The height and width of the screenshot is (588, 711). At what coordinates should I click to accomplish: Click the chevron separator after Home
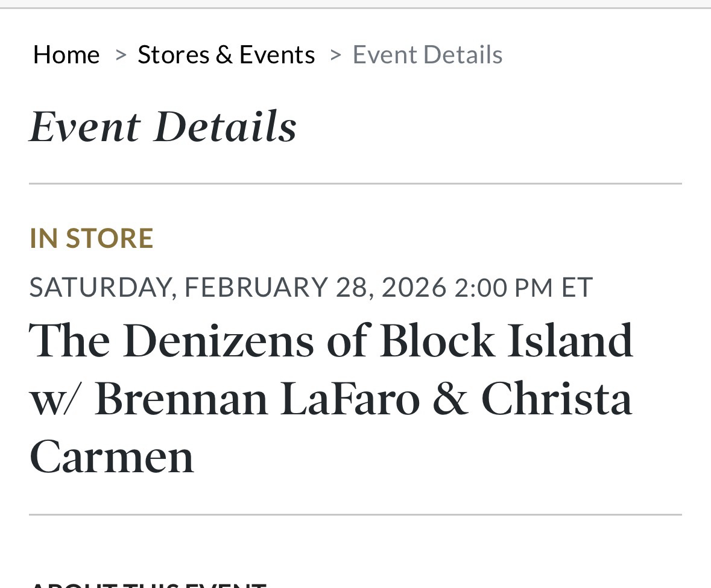tap(121, 55)
